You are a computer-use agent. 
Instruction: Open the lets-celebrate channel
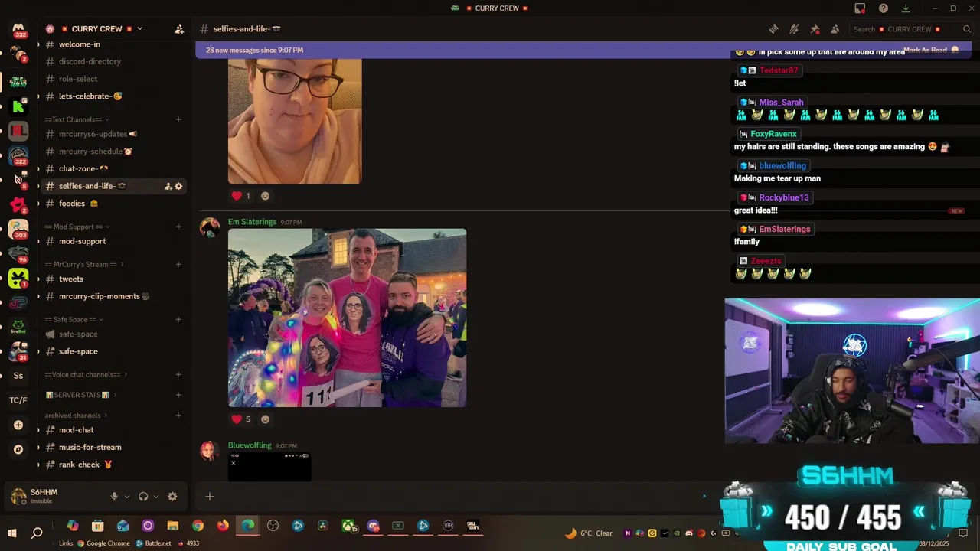pyautogui.click(x=90, y=96)
